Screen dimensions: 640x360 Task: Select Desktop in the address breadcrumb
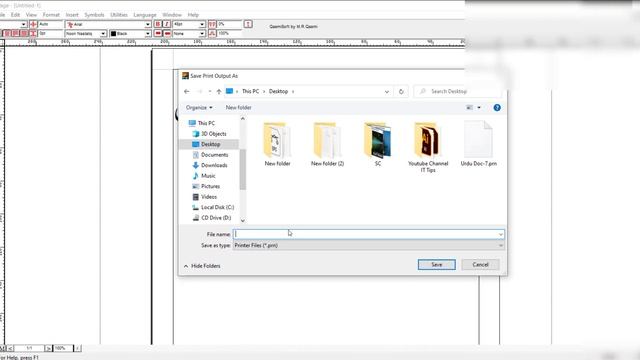pos(278,91)
